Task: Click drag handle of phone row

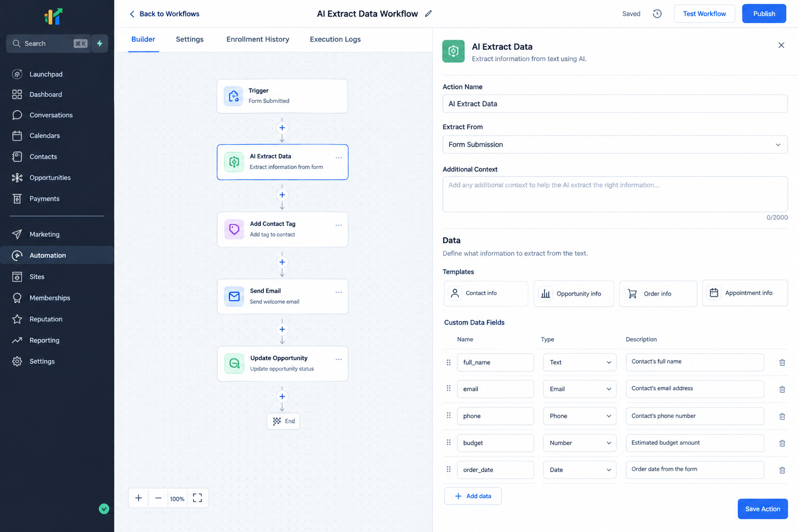Action: (x=449, y=416)
